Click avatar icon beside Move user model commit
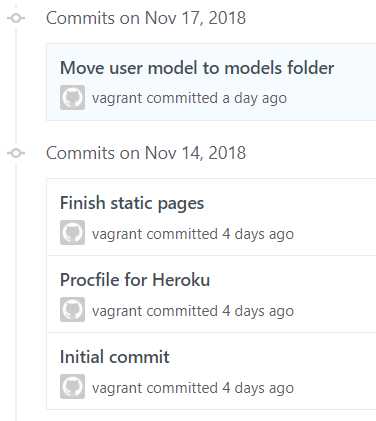Image resolution: width=376 pixels, height=421 pixels. click(72, 98)
